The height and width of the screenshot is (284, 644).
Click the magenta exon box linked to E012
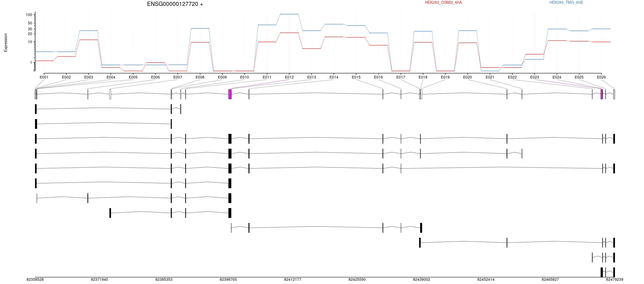pyautogui.click(x=230, y=94)
